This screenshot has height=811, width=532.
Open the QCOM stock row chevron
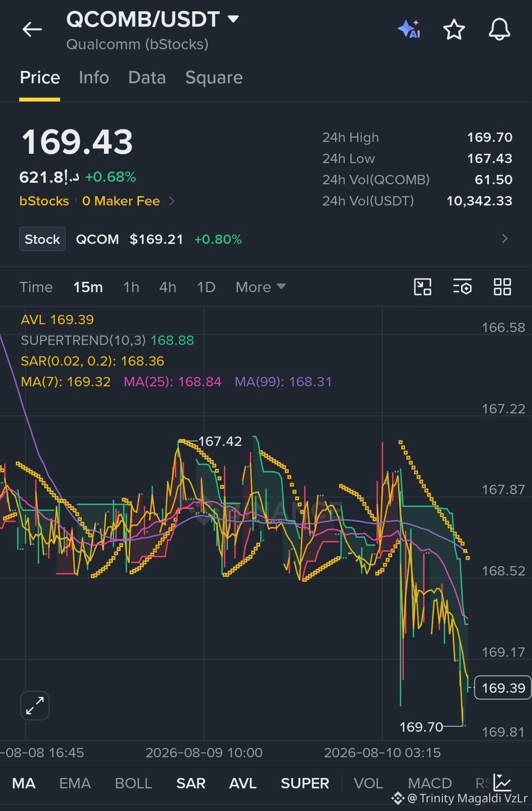click(504, 239)
